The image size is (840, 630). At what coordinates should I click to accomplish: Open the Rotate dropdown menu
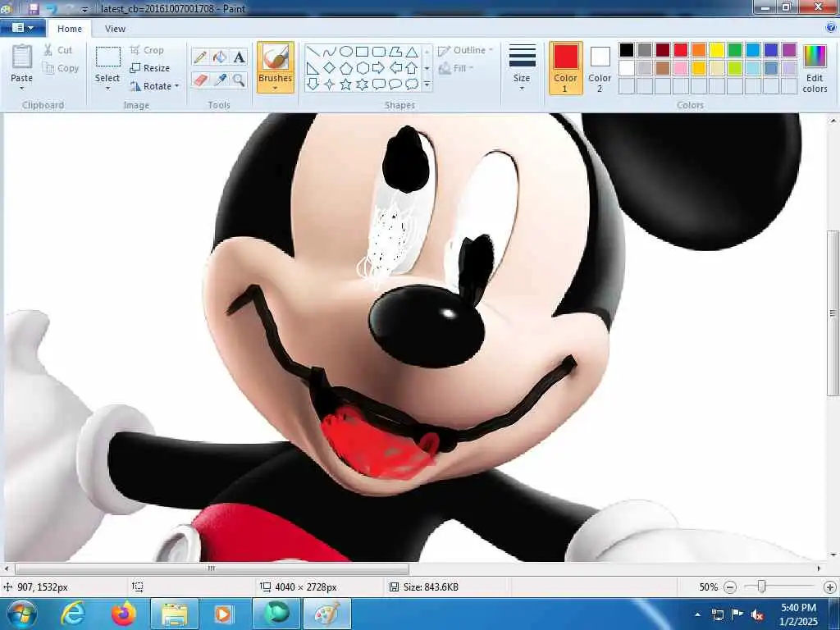pyautogui.click(x=177, y=85)
